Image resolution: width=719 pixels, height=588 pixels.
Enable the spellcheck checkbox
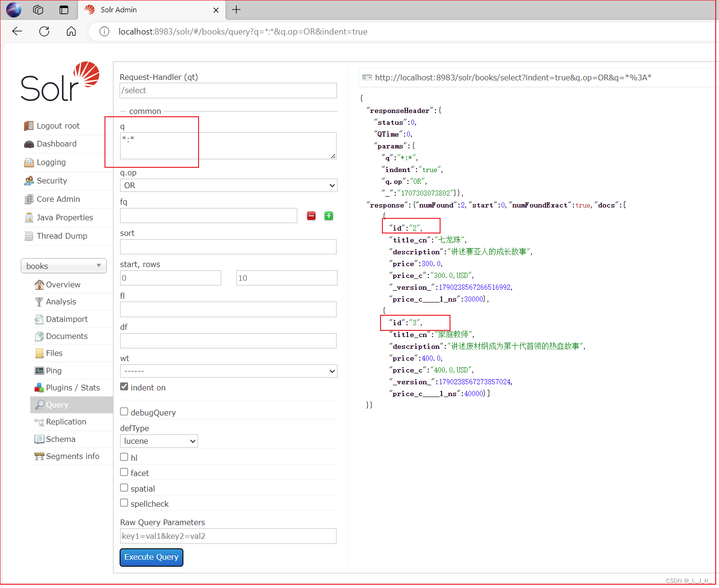[124, 503]
